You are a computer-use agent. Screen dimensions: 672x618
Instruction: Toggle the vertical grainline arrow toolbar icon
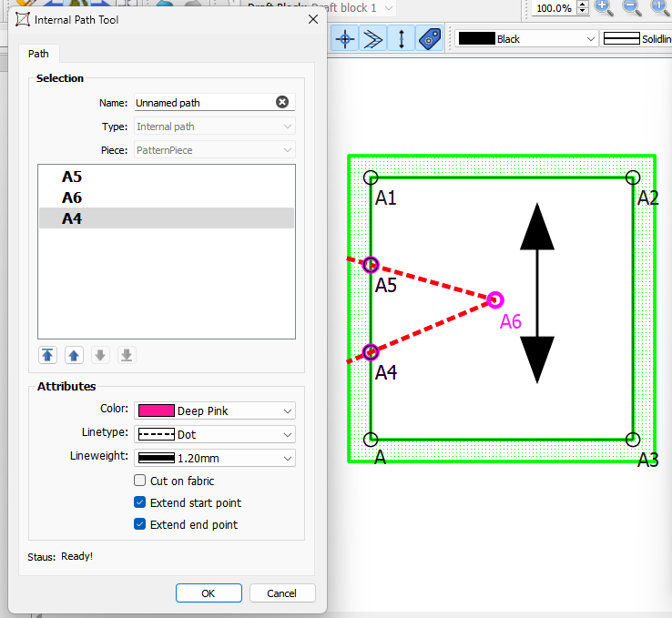[401, 39]
